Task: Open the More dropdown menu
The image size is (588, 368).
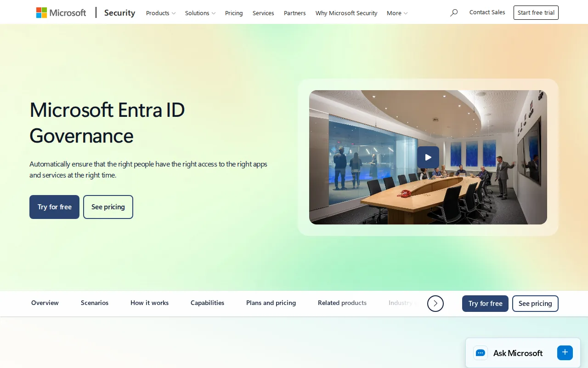Action: click(x=397, y=13)
